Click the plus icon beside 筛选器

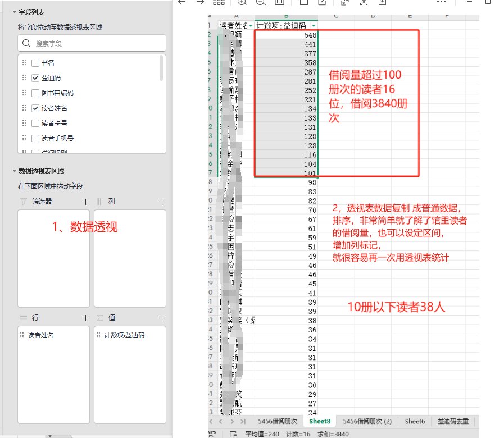(86, 202)
